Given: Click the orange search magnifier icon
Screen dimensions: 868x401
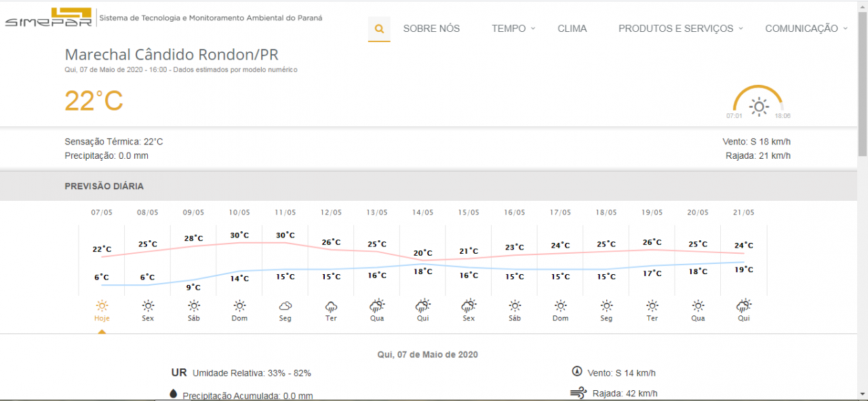Looking at the screenshot, I should tap(379, 28).
